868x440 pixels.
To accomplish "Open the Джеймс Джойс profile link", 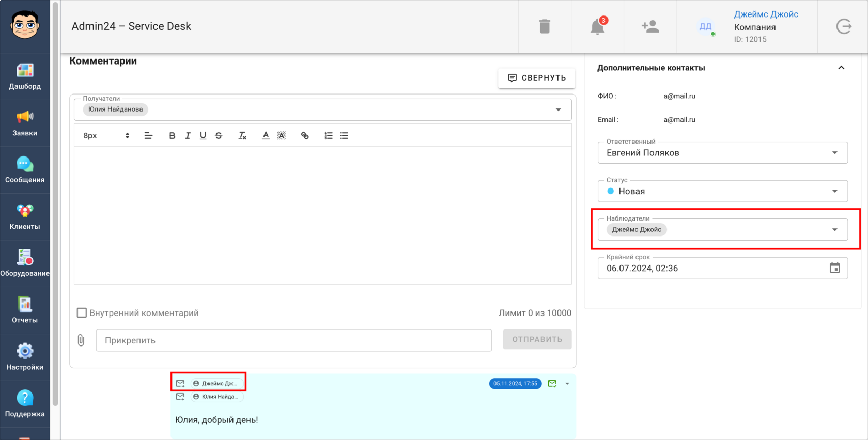I will pos(766,14).
